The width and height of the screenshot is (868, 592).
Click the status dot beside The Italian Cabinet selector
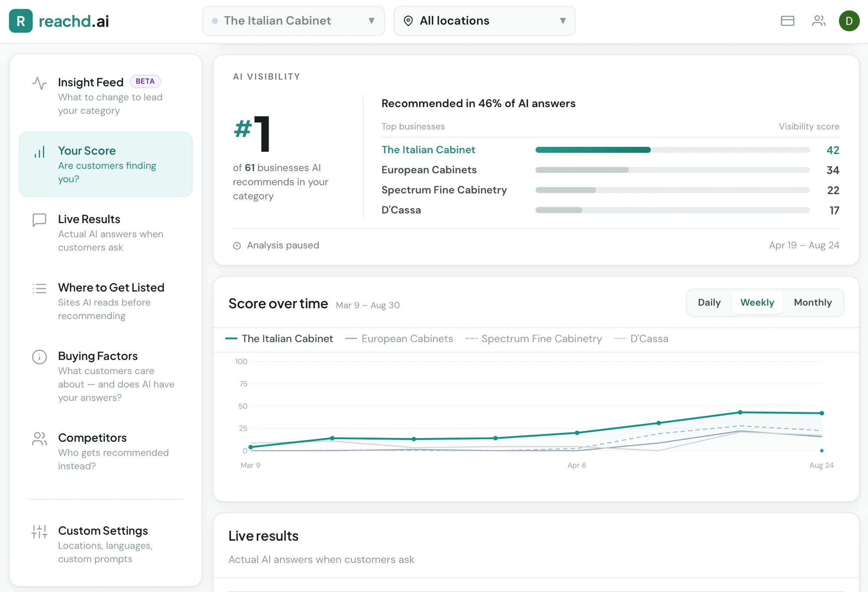[x=215, y=21]
